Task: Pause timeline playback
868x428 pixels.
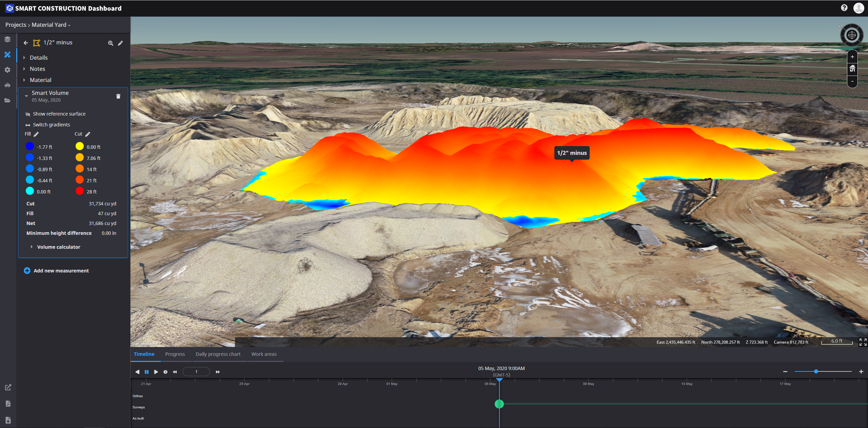Action: tap(146, 372)
